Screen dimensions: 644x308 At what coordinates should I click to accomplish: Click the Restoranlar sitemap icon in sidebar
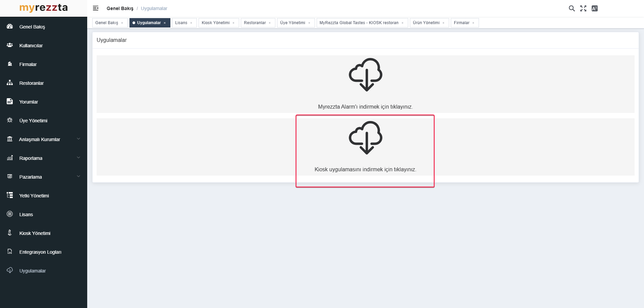[10, 83]
